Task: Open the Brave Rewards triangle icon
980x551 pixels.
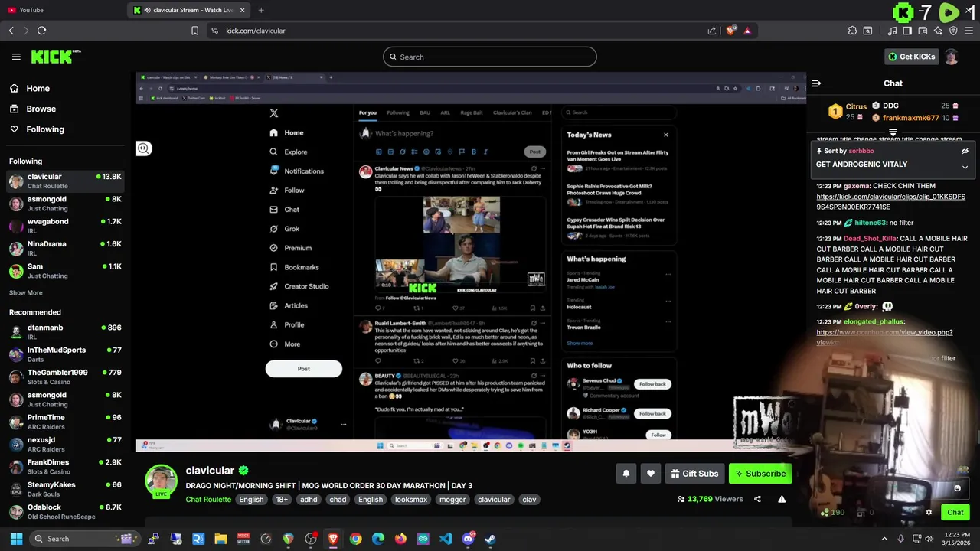Action: coord(747,31)
